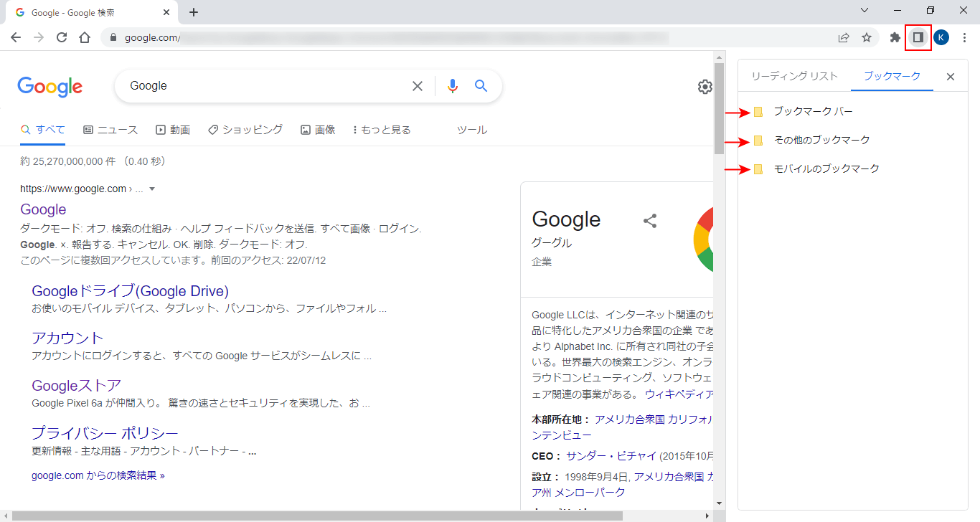Screen dimensions: 980x522
Task: Click the https://www.google.com result URL
Action: click(x=73, y=189)
